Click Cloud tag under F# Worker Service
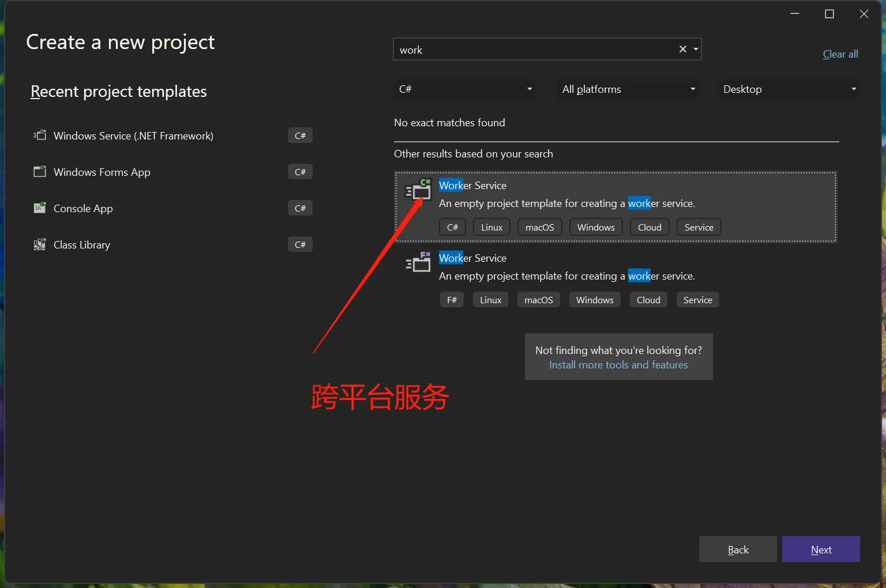 coord(648,300)
